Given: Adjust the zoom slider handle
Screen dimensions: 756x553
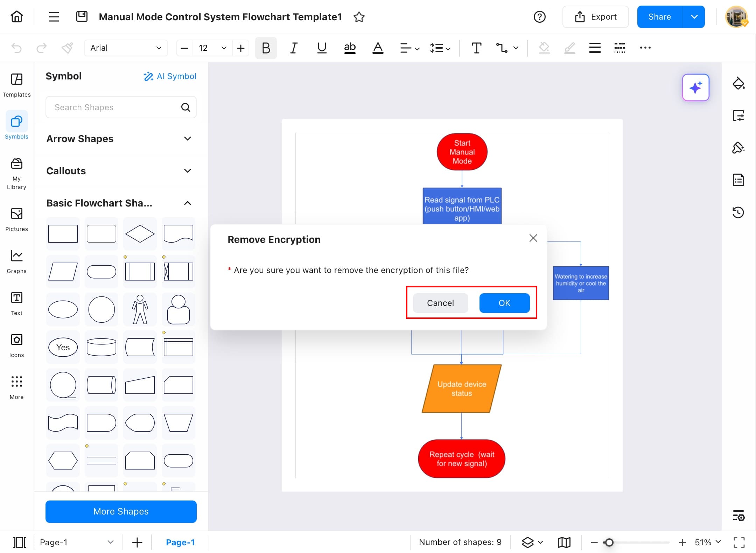Looking at the screenshot, I should 609,542.
